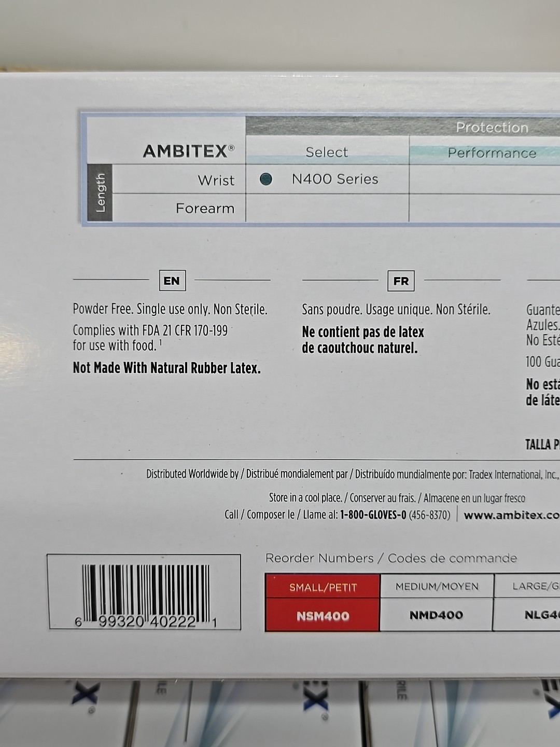
Task: Select the red SMALL/PETIT size header
Action: 323,587
